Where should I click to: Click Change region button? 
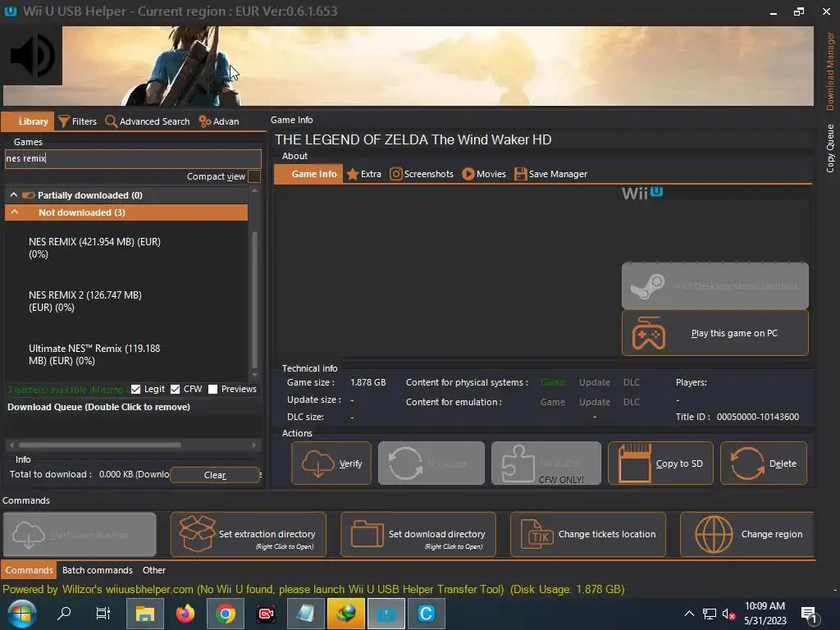coord(747,535)
